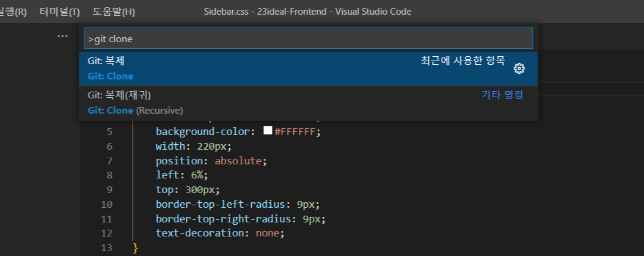Click the '기타 명령' label in the command list
Screen dimensions: 644x256
(x=502, y=95)
